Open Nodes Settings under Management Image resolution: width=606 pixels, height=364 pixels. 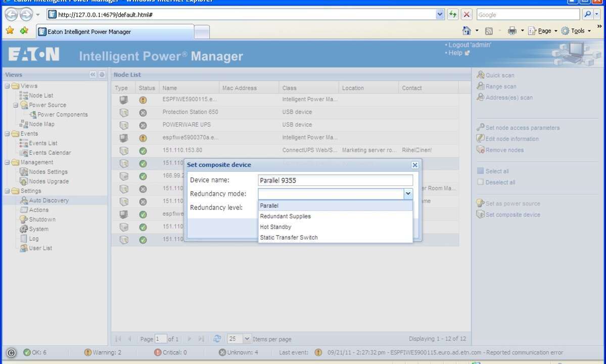coord(49,171)
